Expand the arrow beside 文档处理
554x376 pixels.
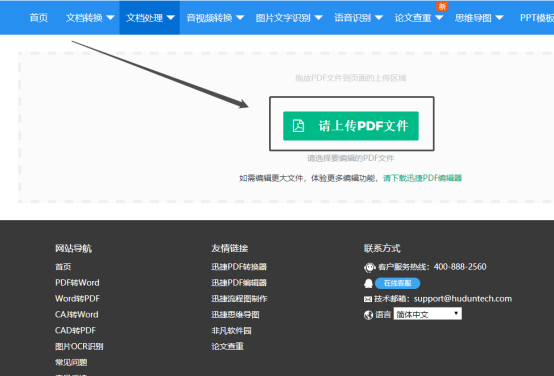point(171,17)
